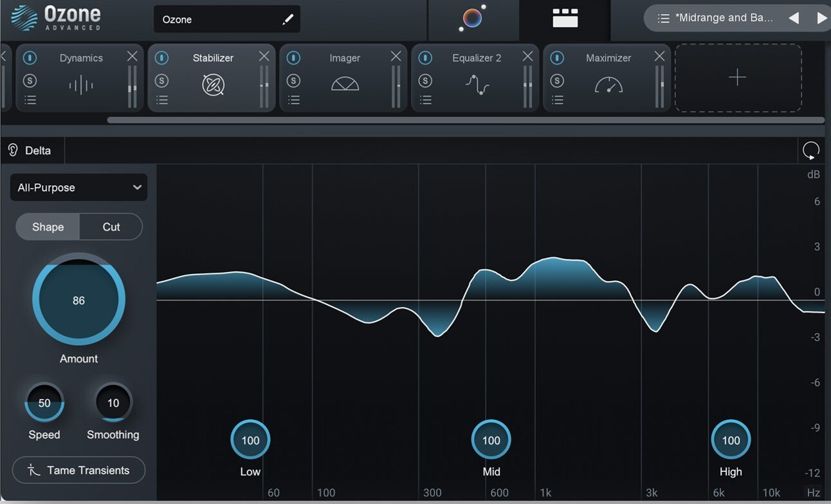Click the Amount knob
This screenshot has width=831, height=504.
(78, 300)
